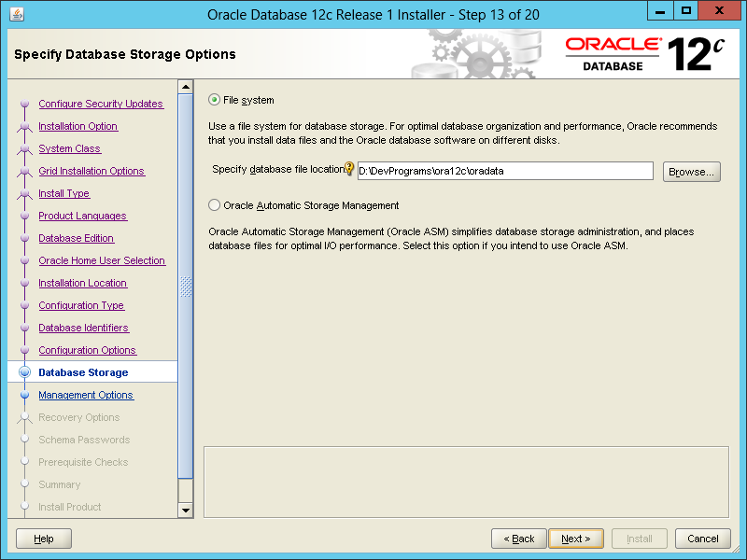Click the empty message area at bottom
The image size is (747, 560).
466,482
